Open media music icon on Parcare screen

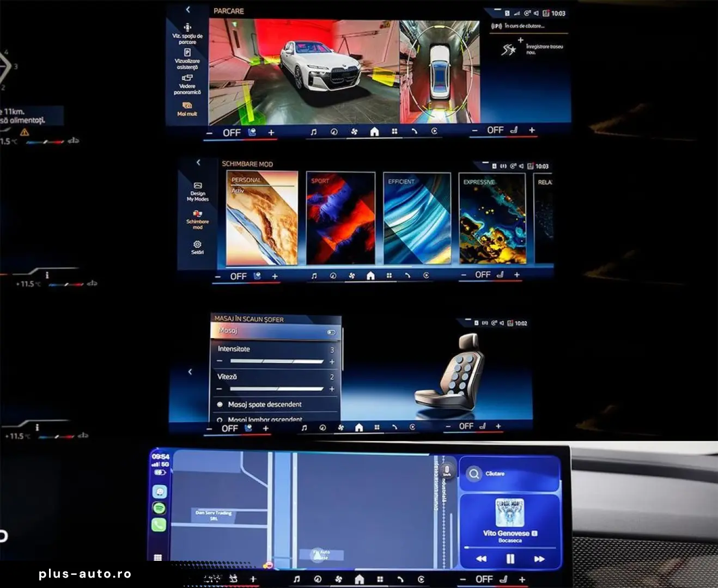313,132
